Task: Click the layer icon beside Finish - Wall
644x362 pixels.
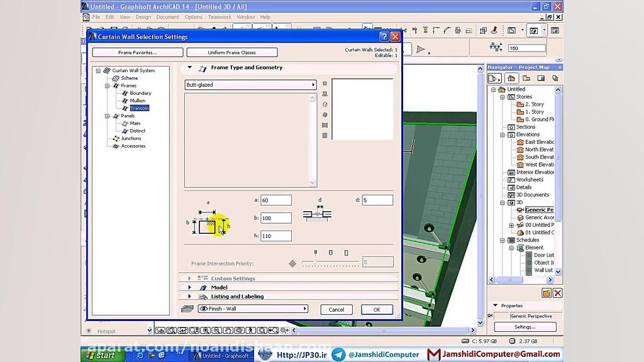Action: [187, 309]
